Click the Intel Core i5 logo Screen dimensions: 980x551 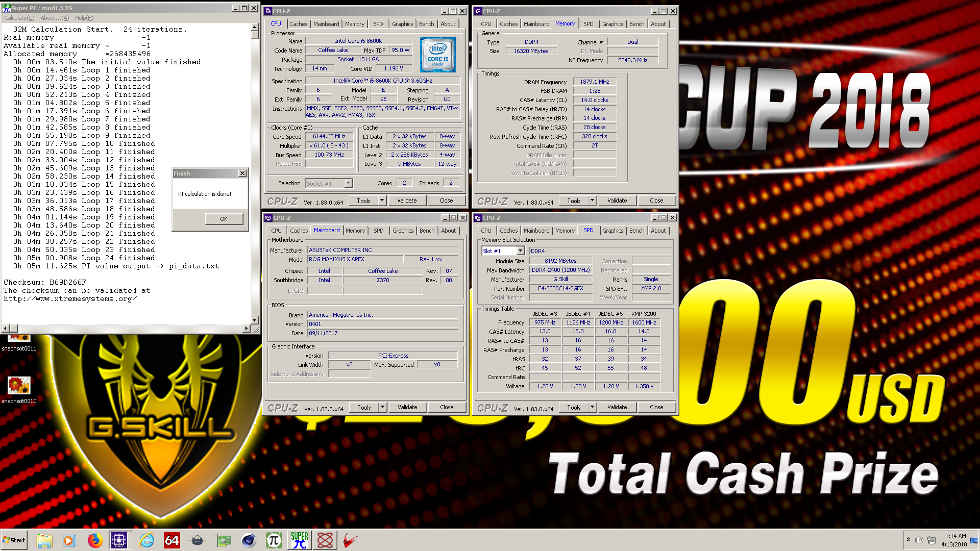coord(437,54)
